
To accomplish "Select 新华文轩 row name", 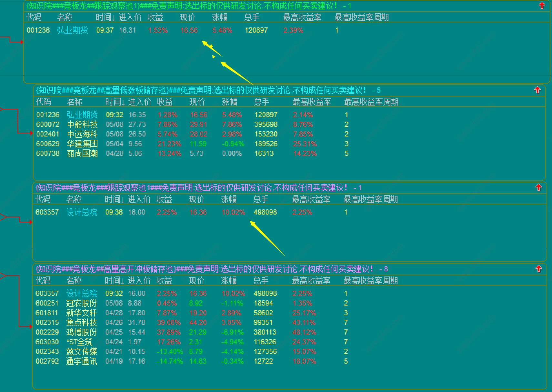I will point(82,313).
